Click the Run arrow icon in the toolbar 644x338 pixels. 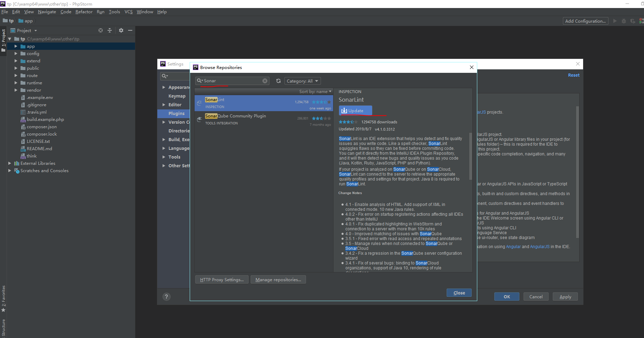point(615,21)
